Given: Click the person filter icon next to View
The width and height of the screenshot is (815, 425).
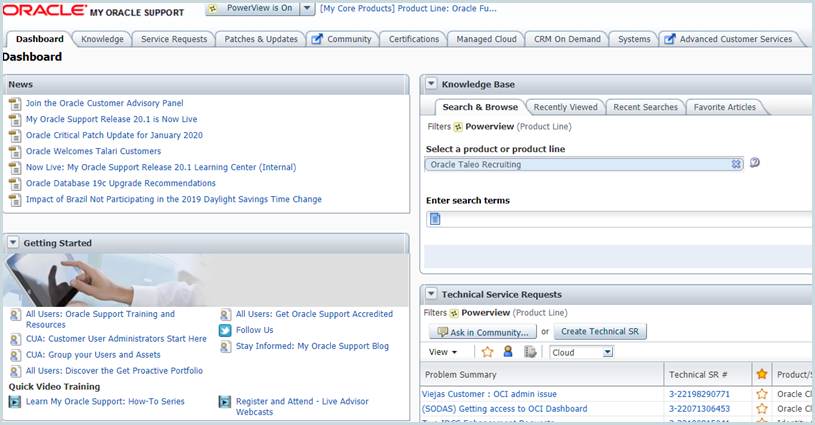Looking at the screenshot, I should tap(508, 352).
